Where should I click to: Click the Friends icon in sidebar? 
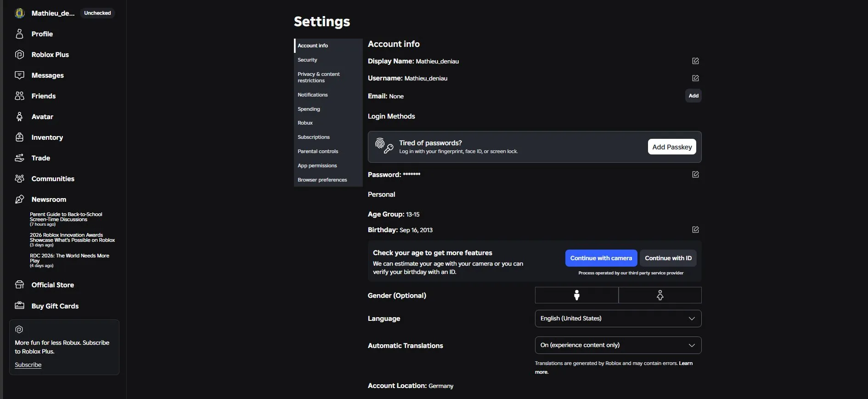(19, 96)
